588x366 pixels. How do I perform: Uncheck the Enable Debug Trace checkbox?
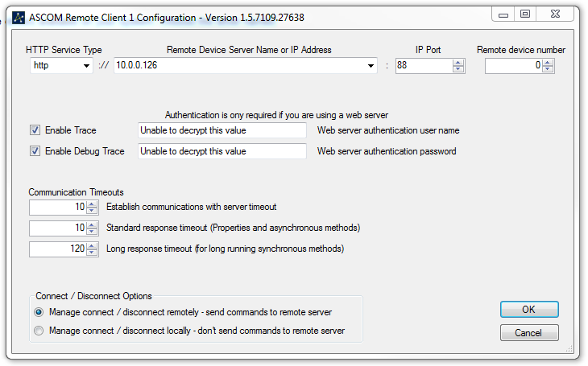pyautogui.click(x=35, y=151)
